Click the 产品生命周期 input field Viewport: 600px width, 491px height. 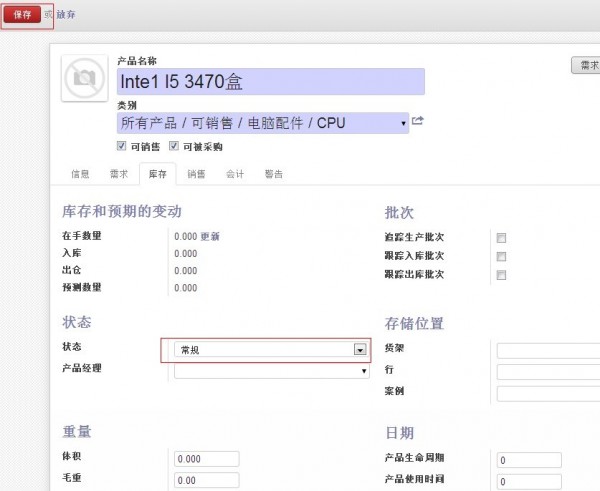tap(529, 460)
